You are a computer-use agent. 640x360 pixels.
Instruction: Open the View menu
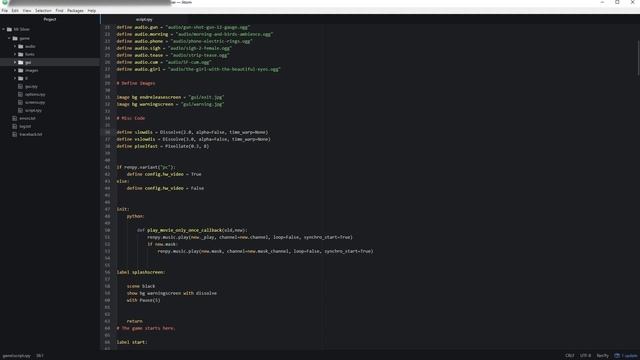point(27,11)
